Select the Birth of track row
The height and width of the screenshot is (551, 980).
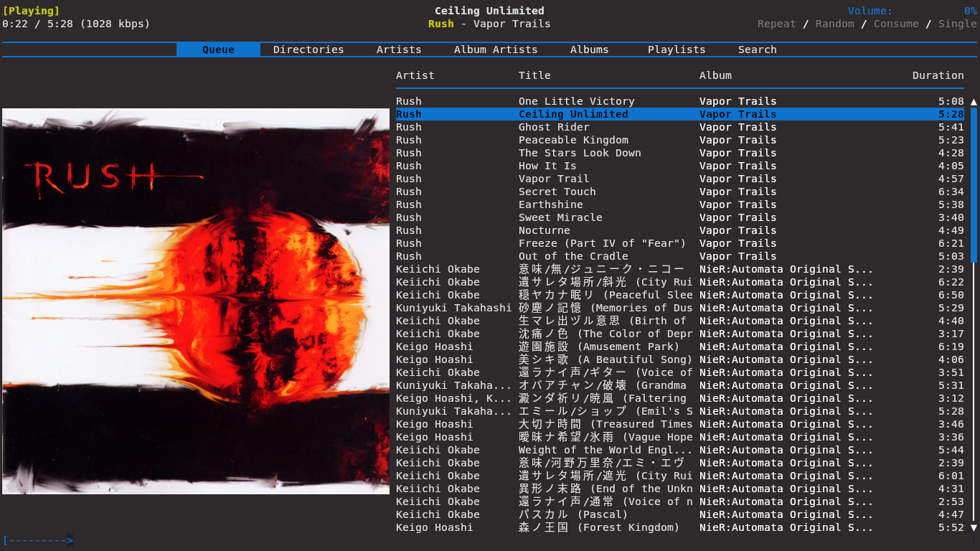point(680,321)
